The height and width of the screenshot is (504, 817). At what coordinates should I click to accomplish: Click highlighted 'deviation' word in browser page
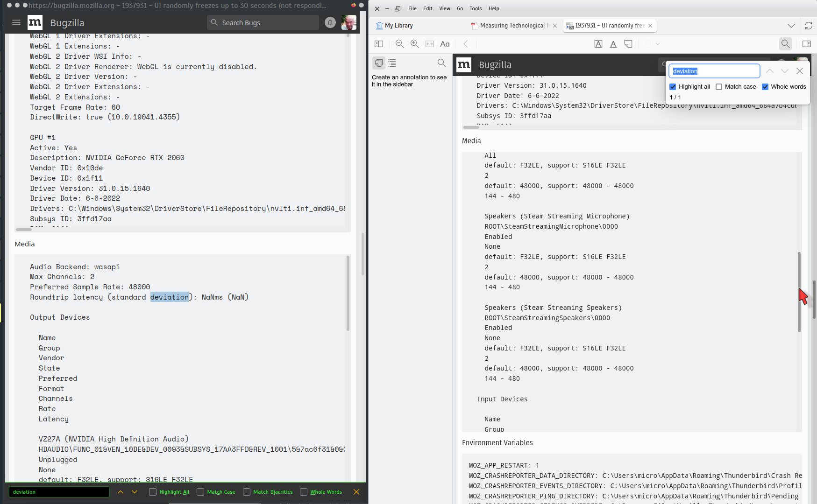(x=170, y=297)
